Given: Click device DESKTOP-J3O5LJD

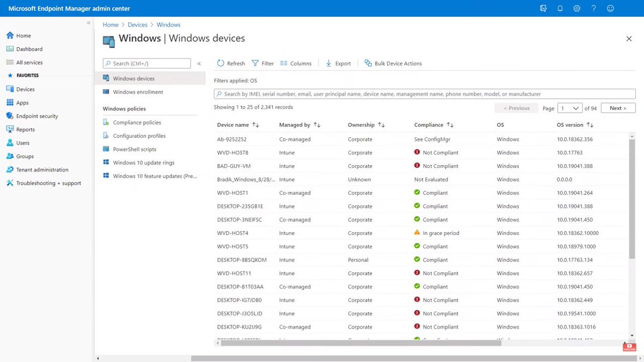Looking at the screenshot, I should [x=239, y=314].
